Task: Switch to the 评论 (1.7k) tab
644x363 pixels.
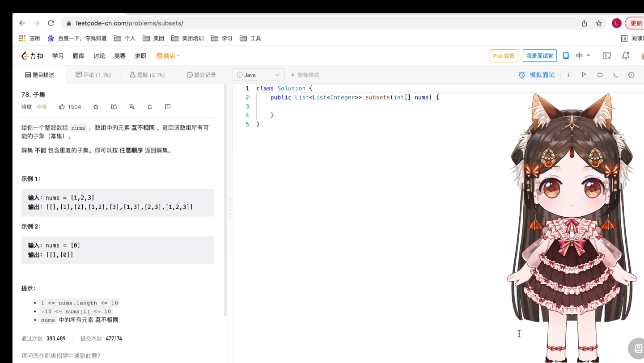Action: click(93, 75)
